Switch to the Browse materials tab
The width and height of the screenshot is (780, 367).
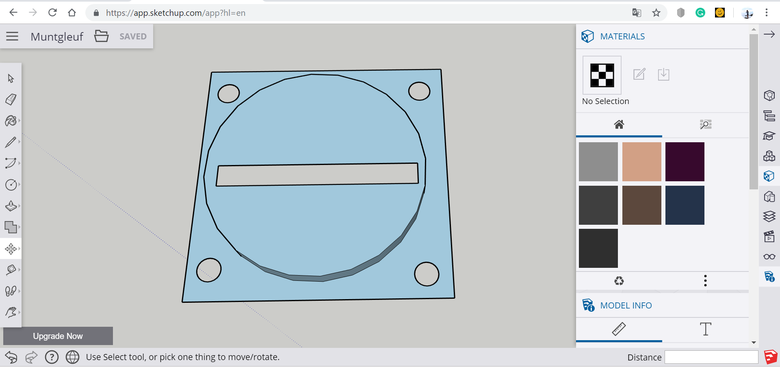pyautogui.click(x=705, y=125)
